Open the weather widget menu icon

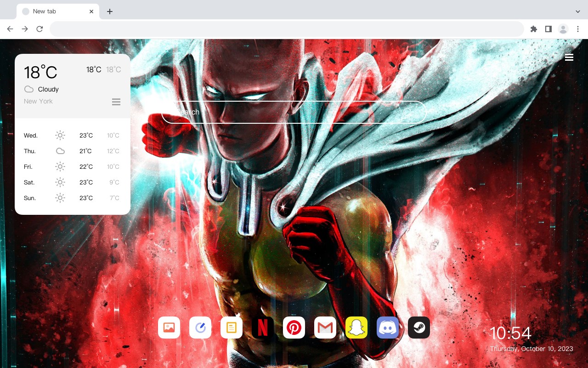[116, 102]
